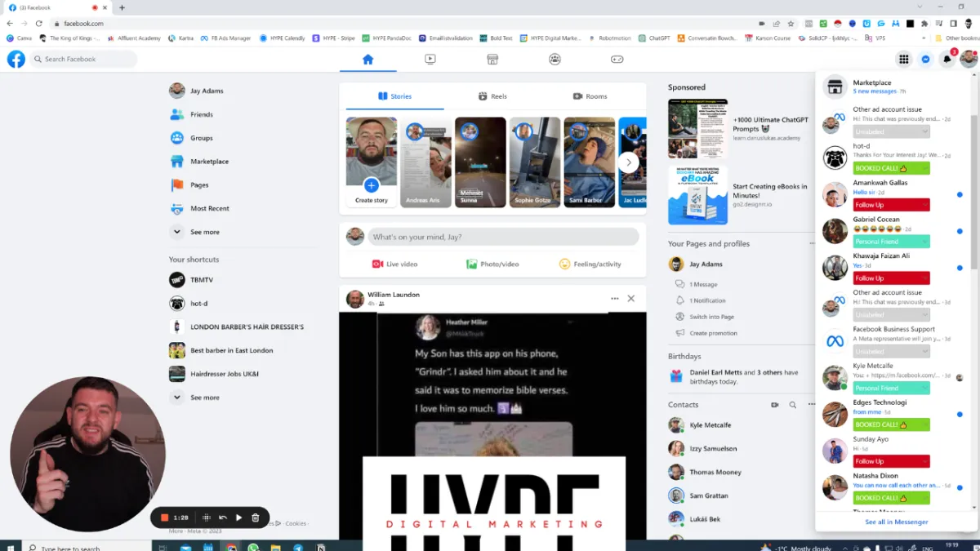Viewport: 980px width, 551px height.
Task: Open Telegram from the Windows taskbar
Action: point(298,548)
